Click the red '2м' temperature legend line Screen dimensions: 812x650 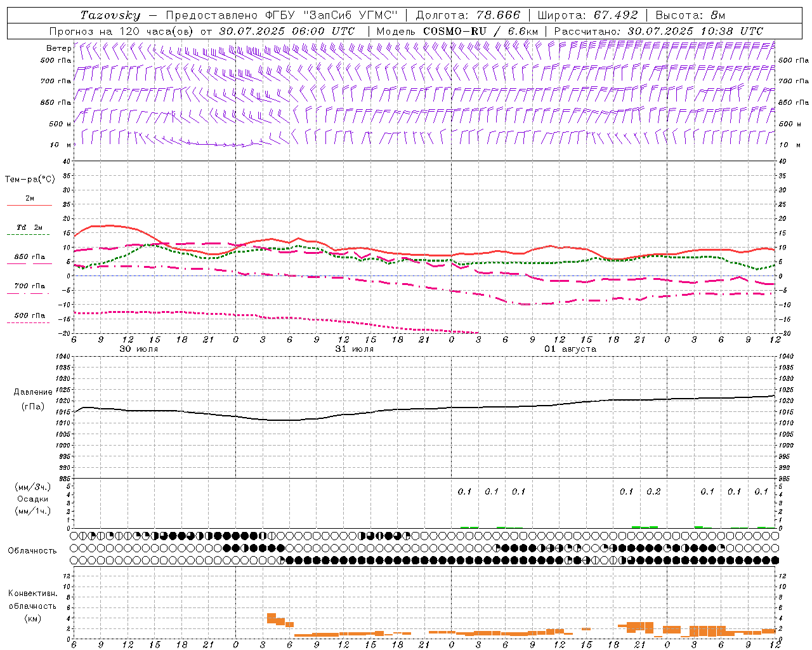29,206
